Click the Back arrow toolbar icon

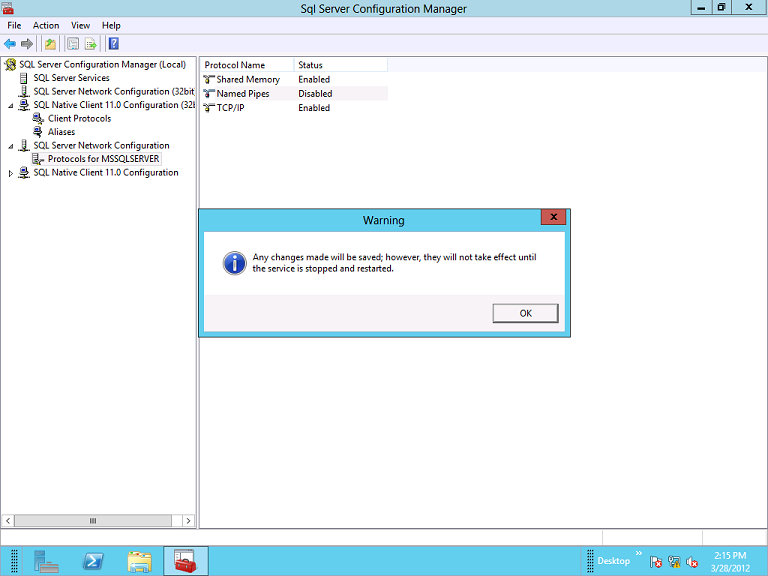pyautogui.click(x=10, y=44)
